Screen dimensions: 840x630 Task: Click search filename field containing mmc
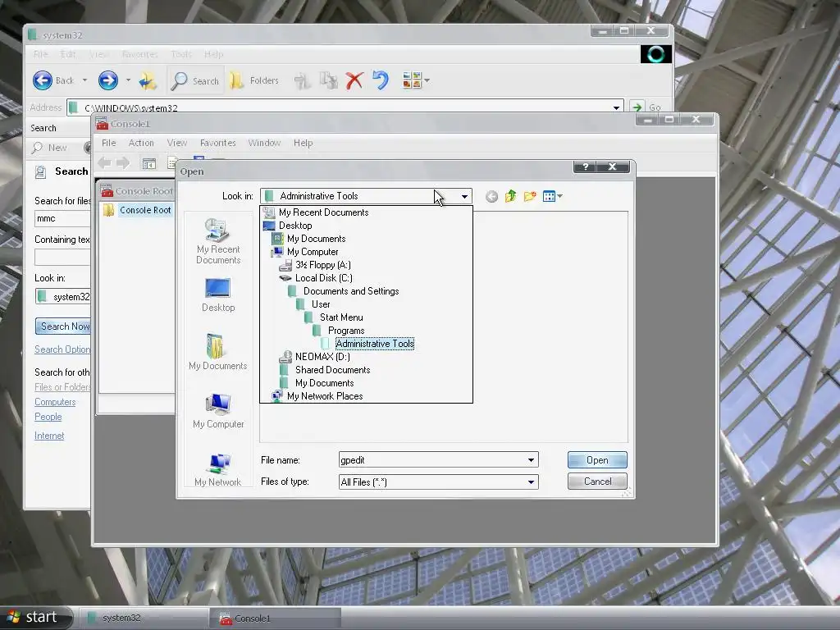click(62, 218)
